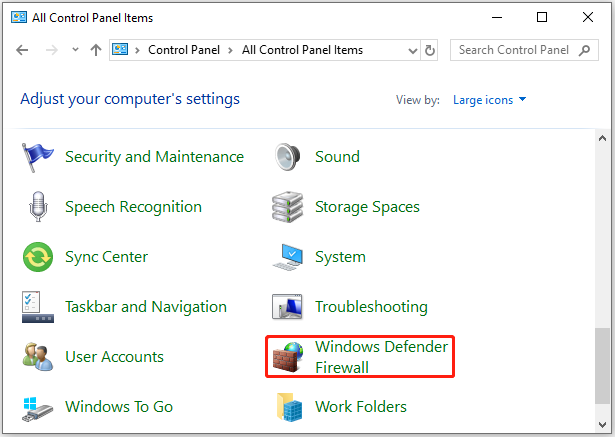Open the Security and Maintenance link
Screen dimensions: 615x437
coord(155,157)
